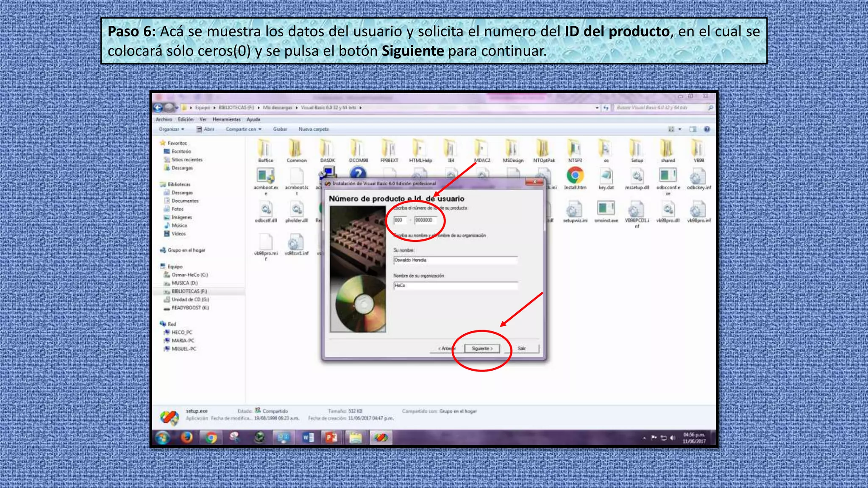The image size is (868, 488).
Task: Open the Herramientas menu
Action: (x=226, y=119)
